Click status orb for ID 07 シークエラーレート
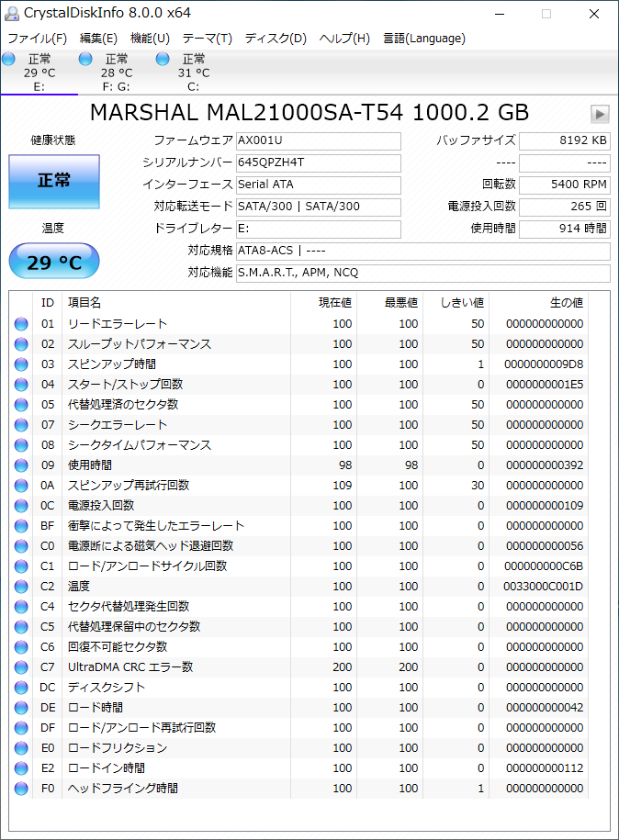 pyautogui.click(x=21, y=425)
